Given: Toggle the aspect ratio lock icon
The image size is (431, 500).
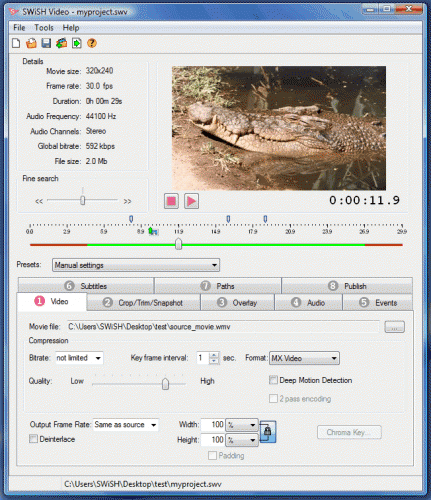Looking at the screenshot, I should coord(268,432).
